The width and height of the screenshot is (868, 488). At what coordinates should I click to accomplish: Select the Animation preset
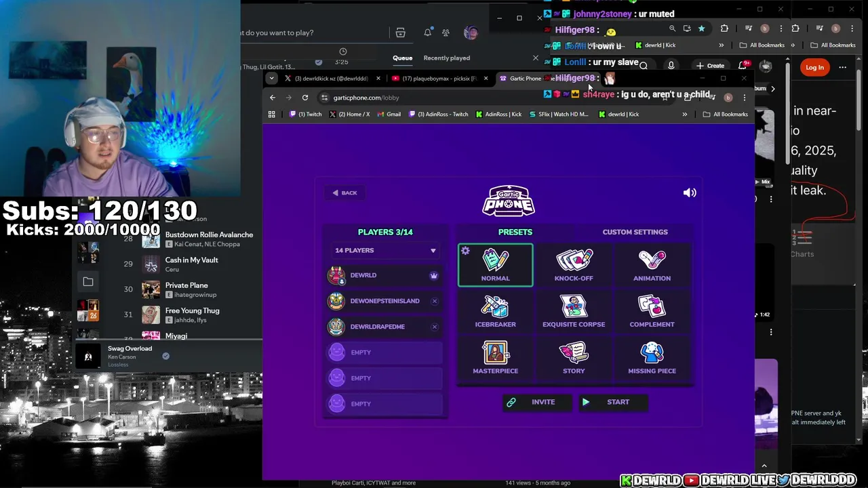tap(652, 265)
